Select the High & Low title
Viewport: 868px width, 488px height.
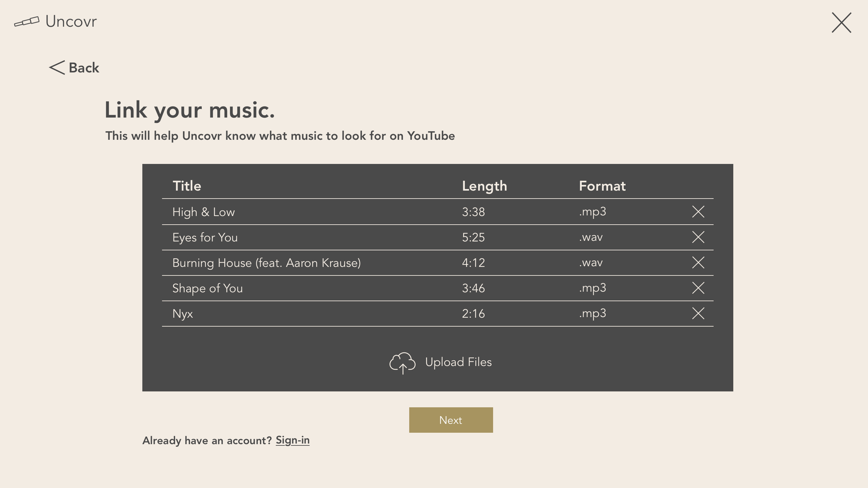tap(204, 212)
